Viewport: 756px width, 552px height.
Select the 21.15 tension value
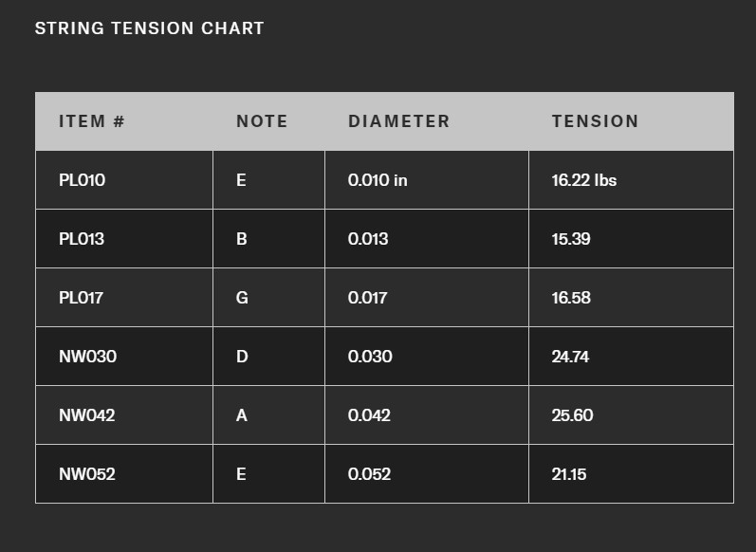569,474
